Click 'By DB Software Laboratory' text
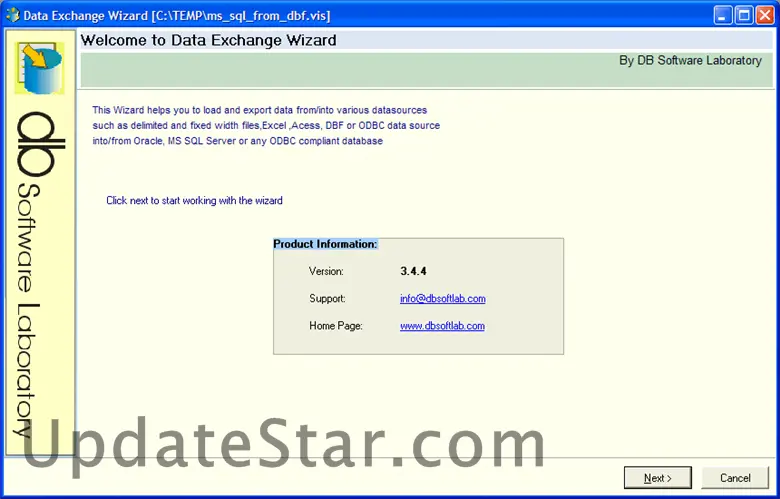Screen dimensions: 780x499 [690, 60]
